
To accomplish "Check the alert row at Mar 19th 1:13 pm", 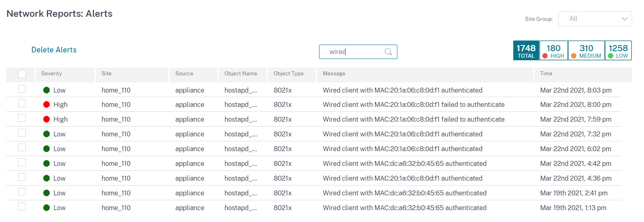I will tap(22, 206).
